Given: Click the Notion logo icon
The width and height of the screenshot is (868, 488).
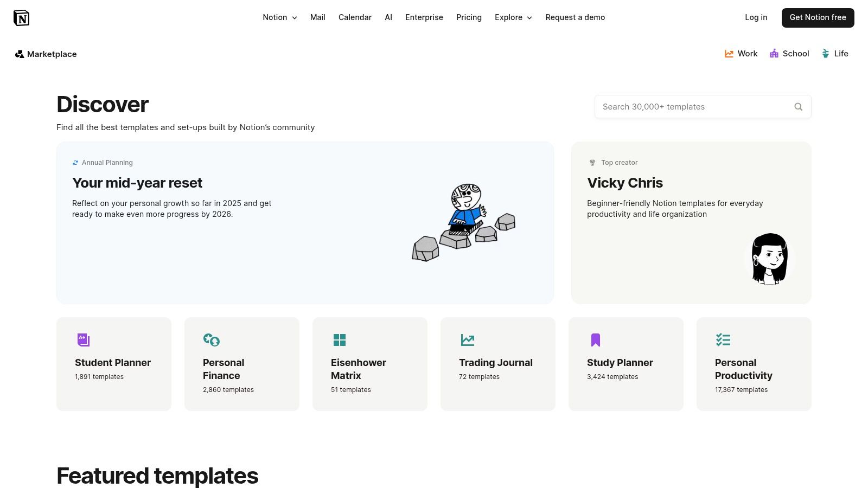Looking at the screenshot, I should (21, 18).
